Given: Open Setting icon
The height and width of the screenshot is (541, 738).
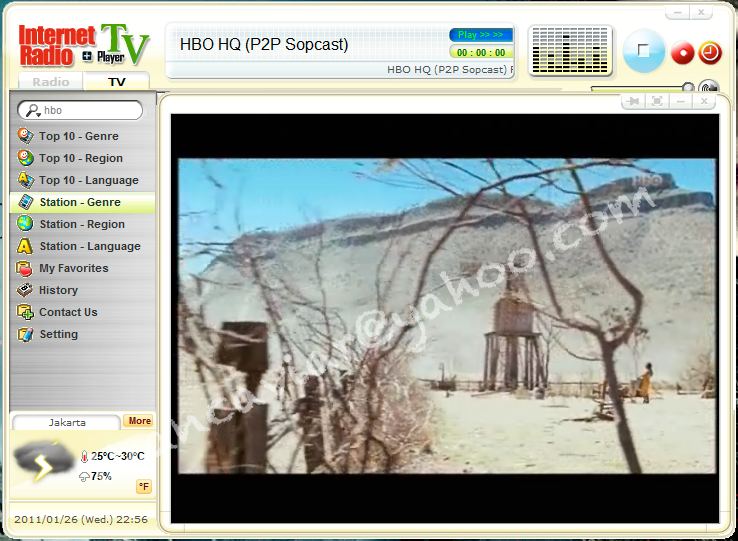Looking at the screenshot, I should pos(25,334).
